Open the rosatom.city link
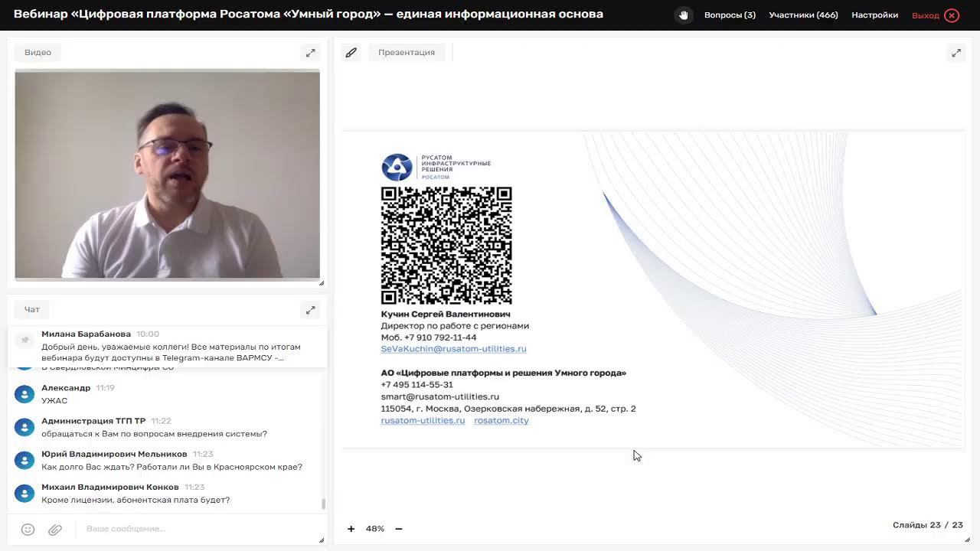 click(x=501, y=420)
